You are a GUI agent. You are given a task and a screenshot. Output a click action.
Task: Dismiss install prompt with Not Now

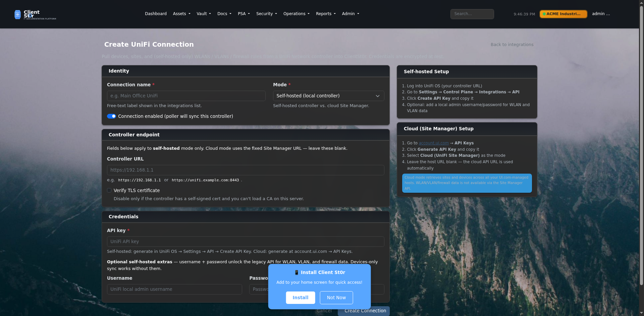336,298
